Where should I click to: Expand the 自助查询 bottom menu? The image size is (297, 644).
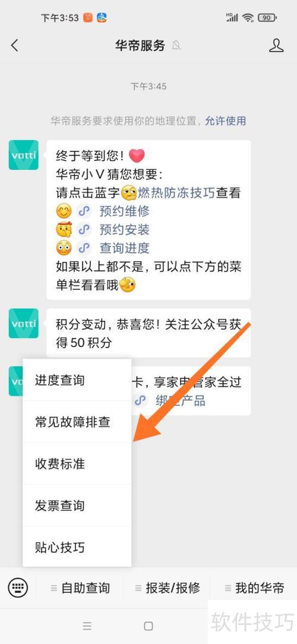coord(80,588)
